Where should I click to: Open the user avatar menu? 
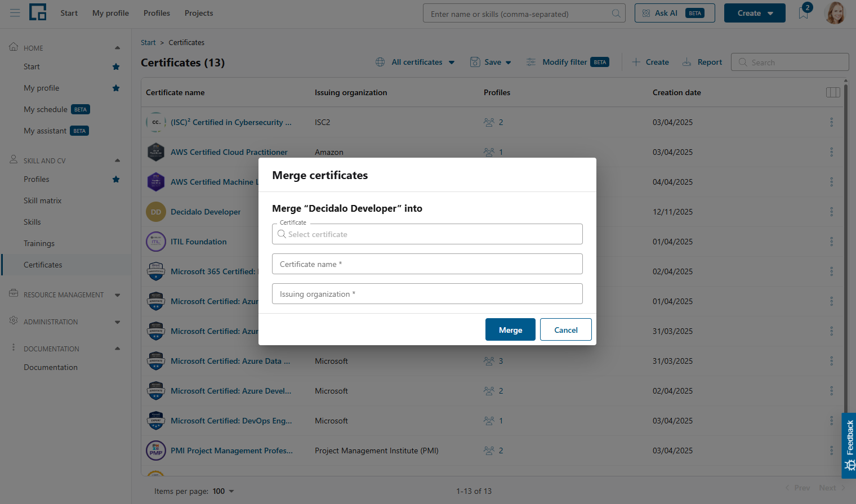835,13
